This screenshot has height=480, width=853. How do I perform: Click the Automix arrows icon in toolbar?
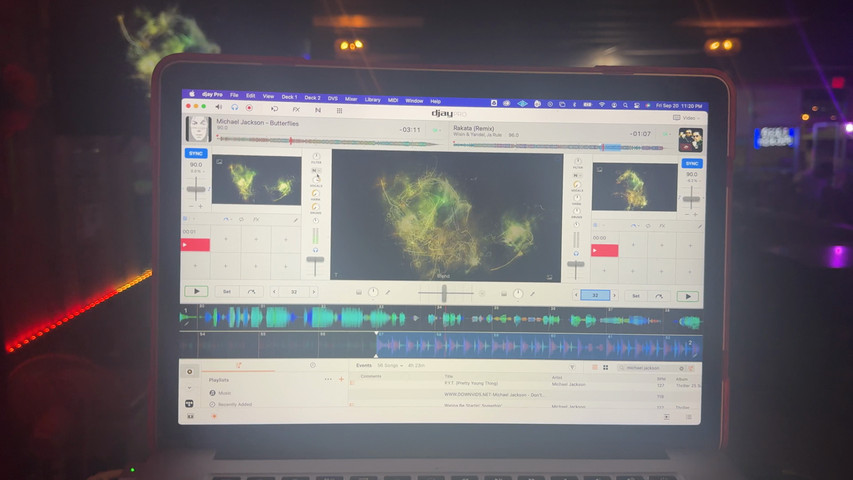[274, 109]
